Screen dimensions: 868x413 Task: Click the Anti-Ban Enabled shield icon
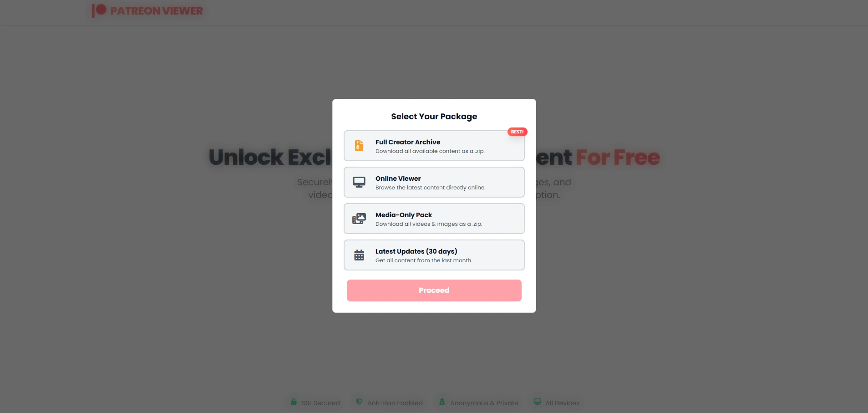click(x=359, y=402)
